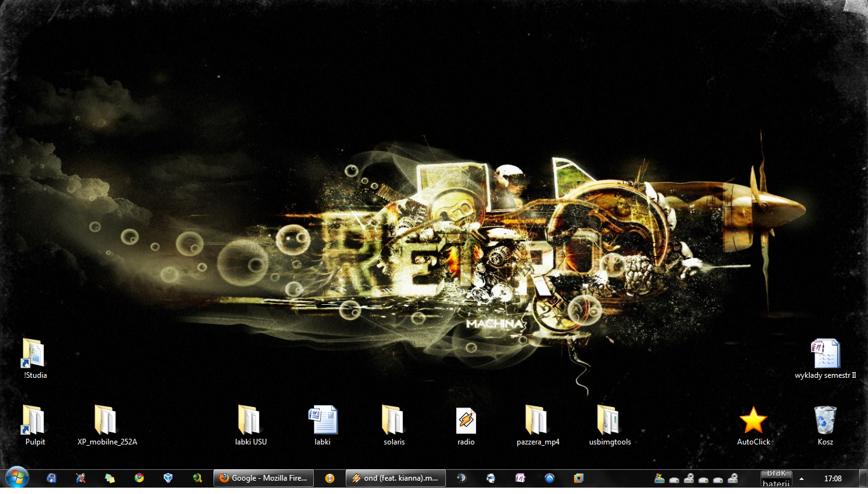
Task: Open the radio Winamp playlist file
Action: tap(466, 420)
